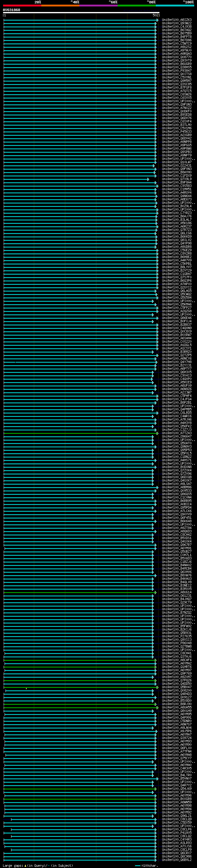Select the UniRef100_P93847 label
The width and height of the screenshot is (197, 868).
pos(176,71)
